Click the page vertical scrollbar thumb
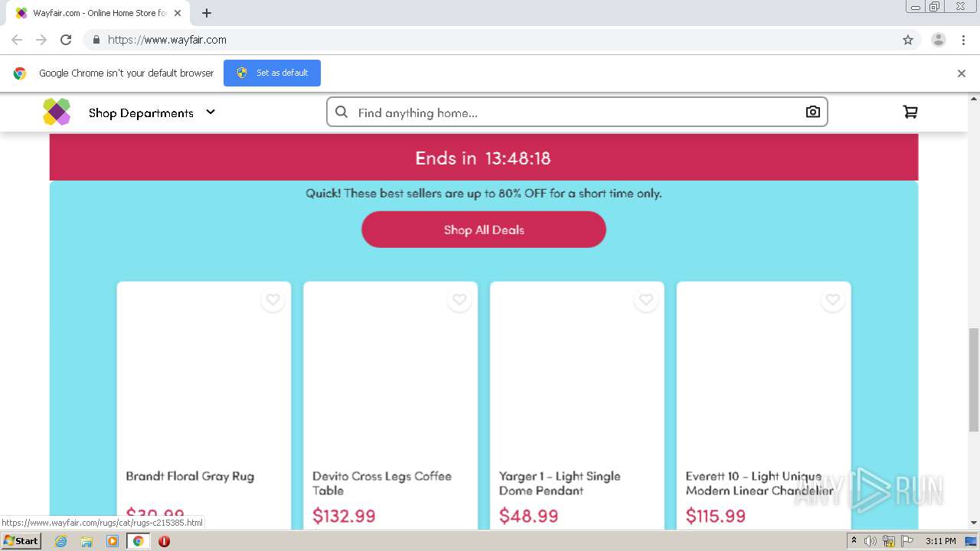This screenshot has height=551, width=980. pos(974,380)
